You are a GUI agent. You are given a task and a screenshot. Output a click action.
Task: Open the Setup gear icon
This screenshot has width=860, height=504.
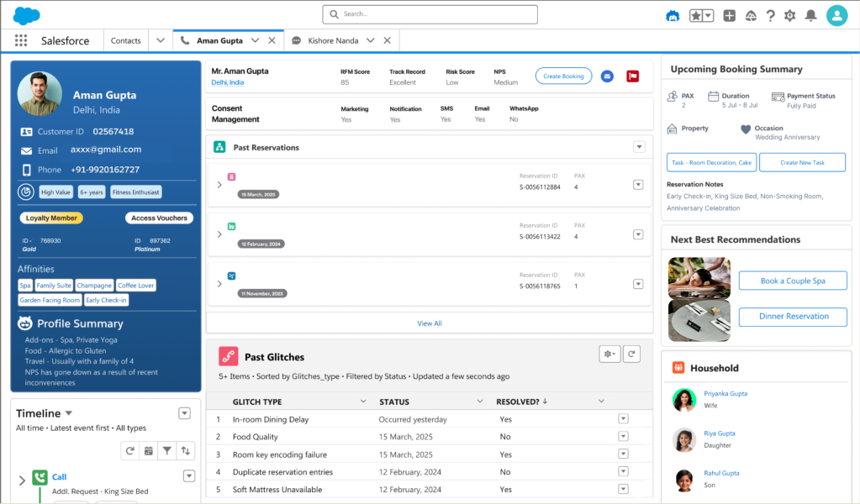789,15
